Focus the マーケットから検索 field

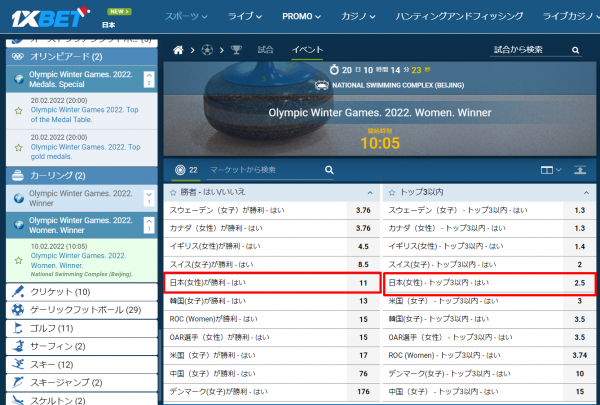click(265, 170)
